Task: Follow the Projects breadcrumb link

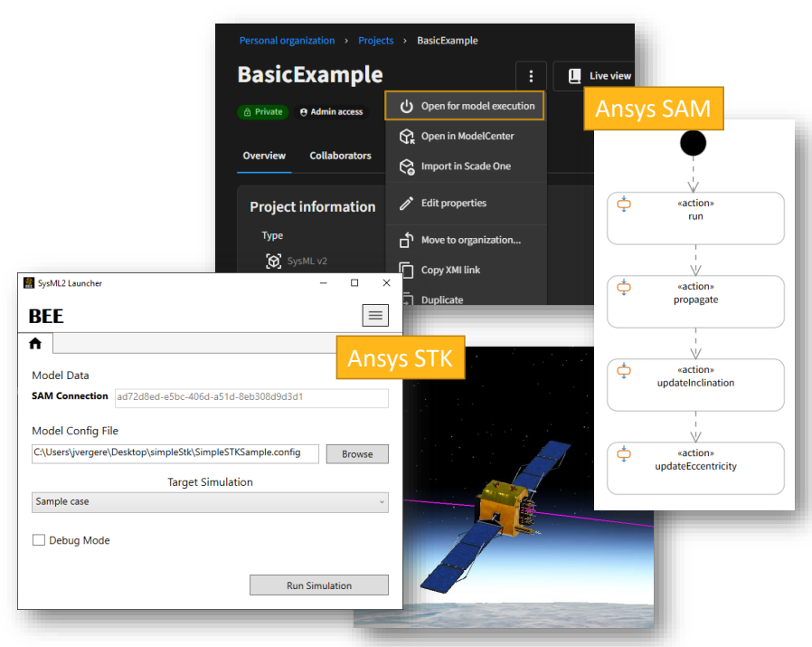Action: pos(376,41)
